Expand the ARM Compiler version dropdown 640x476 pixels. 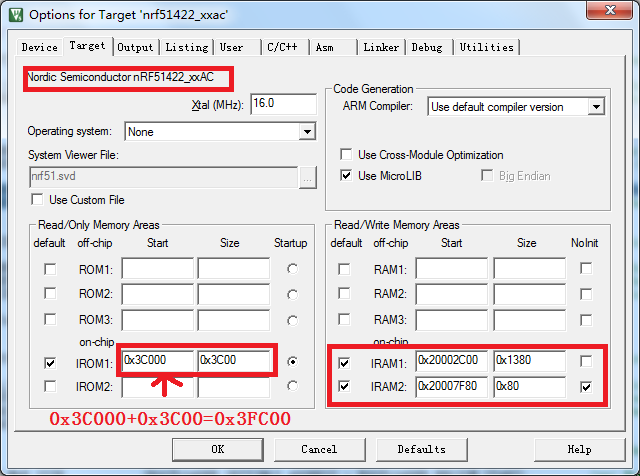[x=596, y=107]
